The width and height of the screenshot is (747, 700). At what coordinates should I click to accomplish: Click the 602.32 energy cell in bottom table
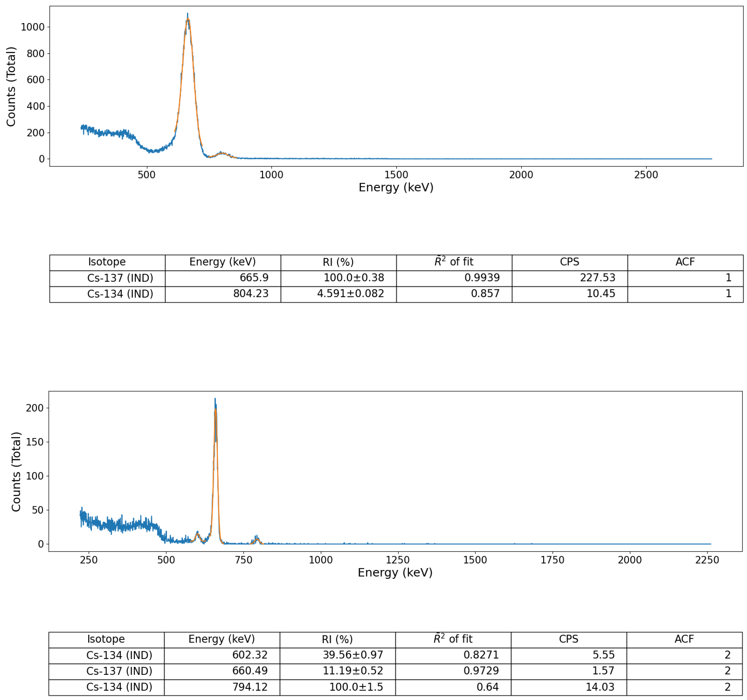249,655
